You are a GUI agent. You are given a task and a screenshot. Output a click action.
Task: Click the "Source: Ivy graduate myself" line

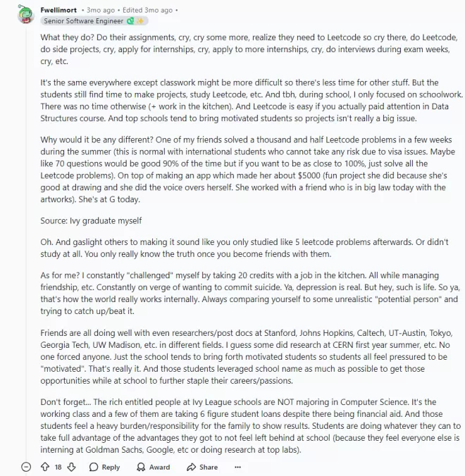tap(91, 220)
